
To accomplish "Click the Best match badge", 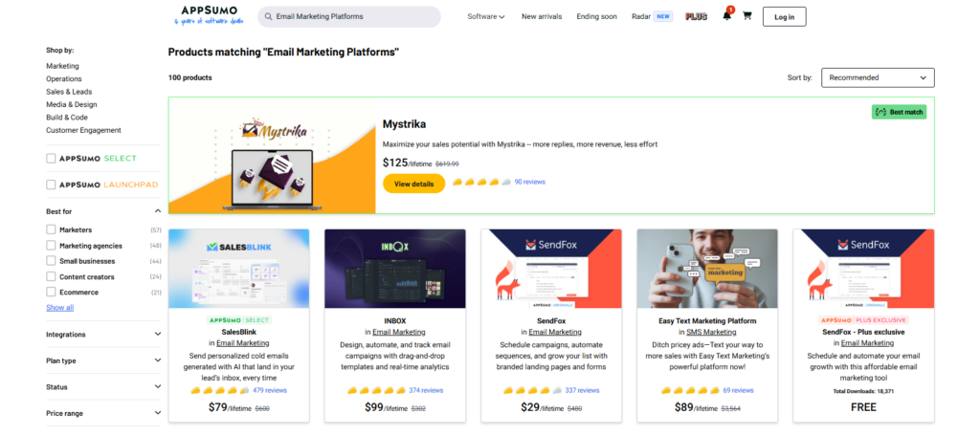I will point(899,112).
